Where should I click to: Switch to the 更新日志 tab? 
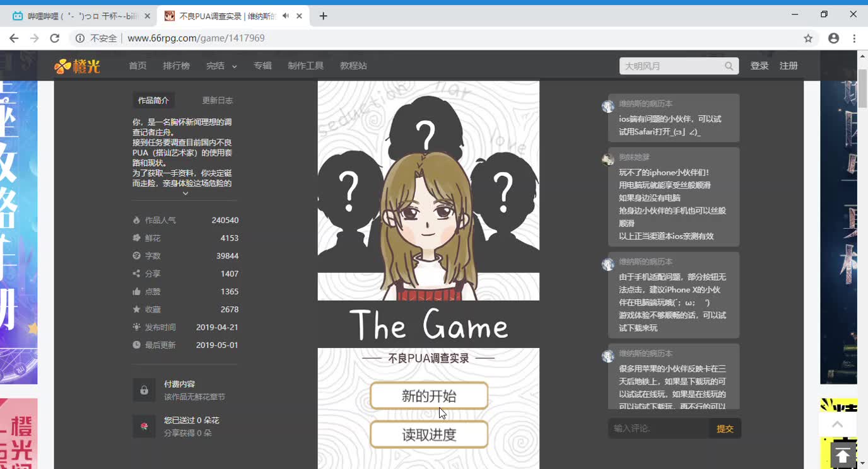click(x=217, y=100)
